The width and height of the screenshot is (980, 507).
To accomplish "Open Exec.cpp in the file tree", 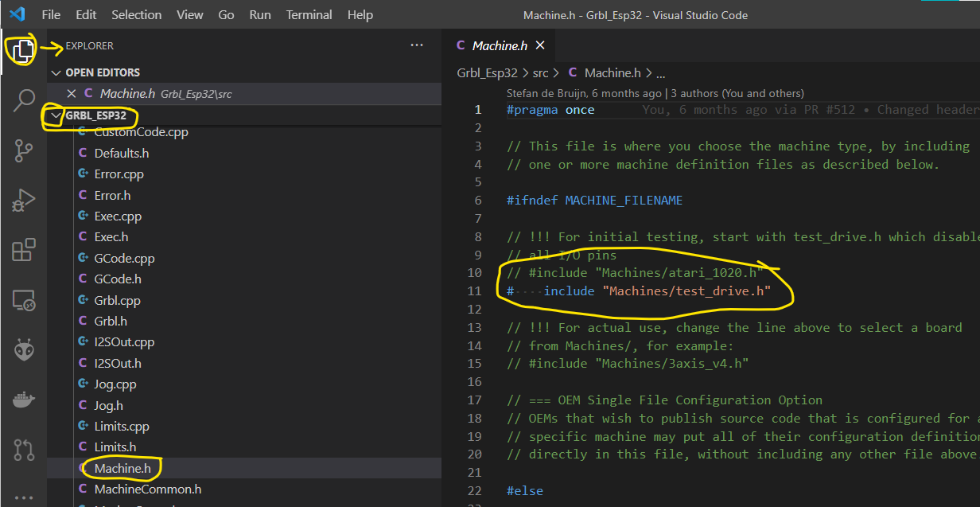I will pos(118,216).
